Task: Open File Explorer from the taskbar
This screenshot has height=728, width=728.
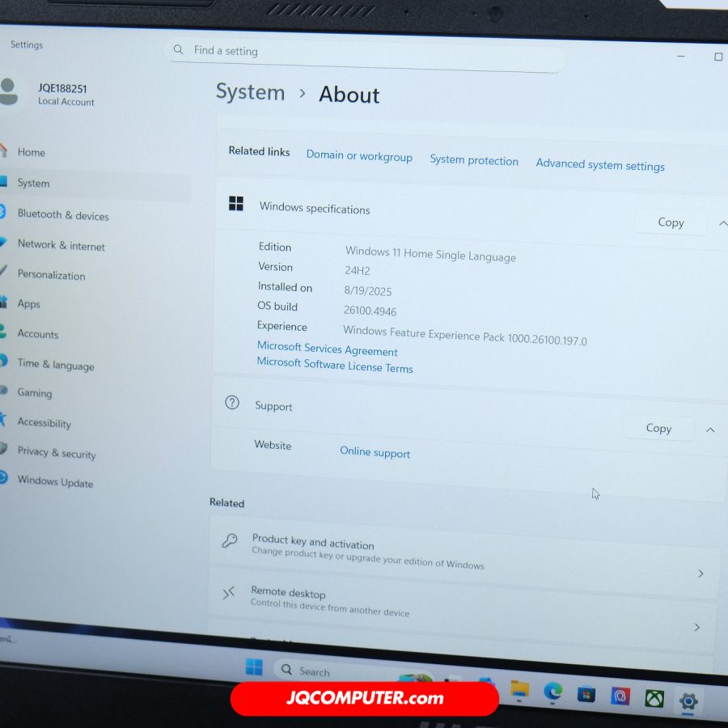Action: 519,689
